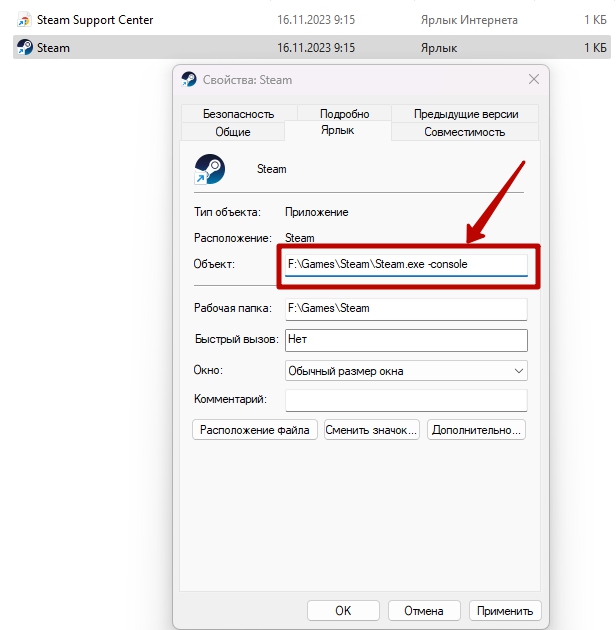Click the Рабочая папка input field
The height and width of the screenshot is (630, 616).
[x=406, y=309]
